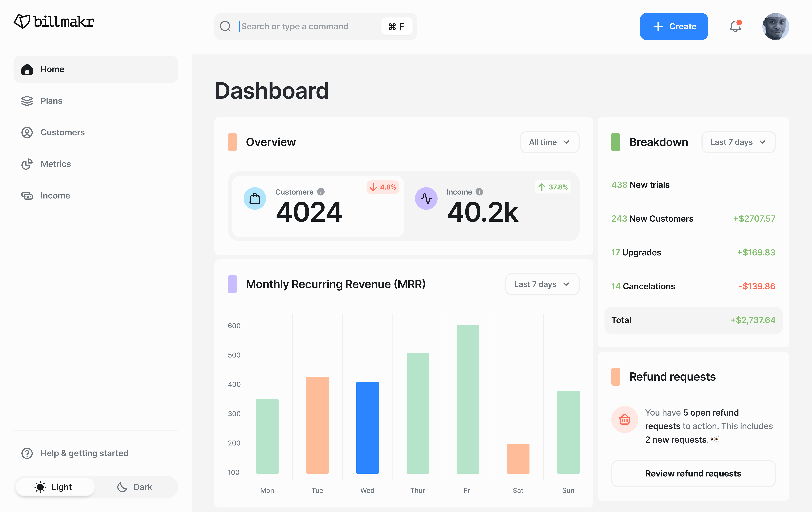Click the billmakr fox logo icon
Image resolution: width=812 pixels, height=512 pixels.
point(22,21)
